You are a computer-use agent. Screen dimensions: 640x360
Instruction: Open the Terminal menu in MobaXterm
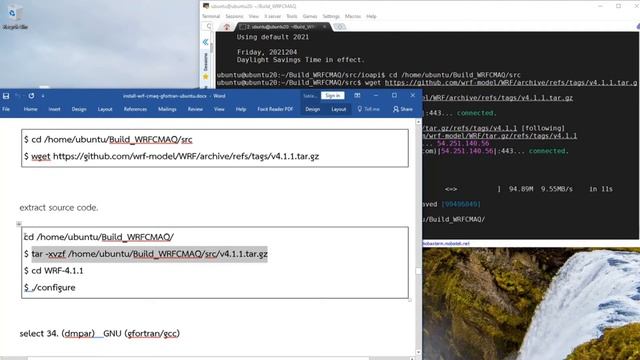(211, 16)
